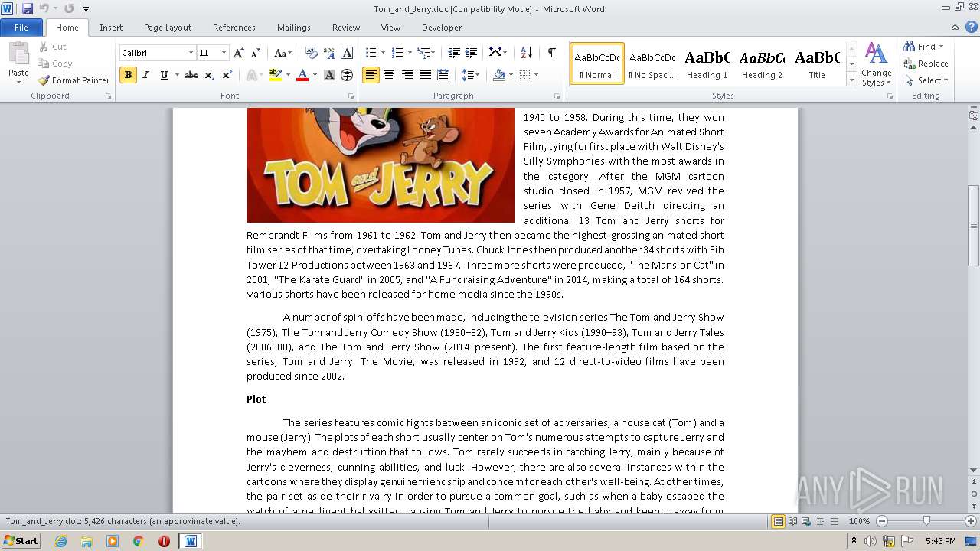Expand the Styles gallery
Image resolution: width=980 pixels, height=551 pixels.
click(851, 80)
